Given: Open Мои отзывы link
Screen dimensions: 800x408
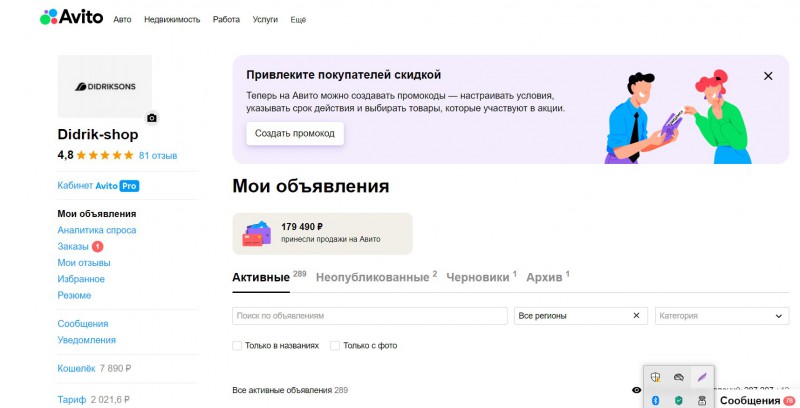Looking at the screenshot, I should tap(84, 263).
